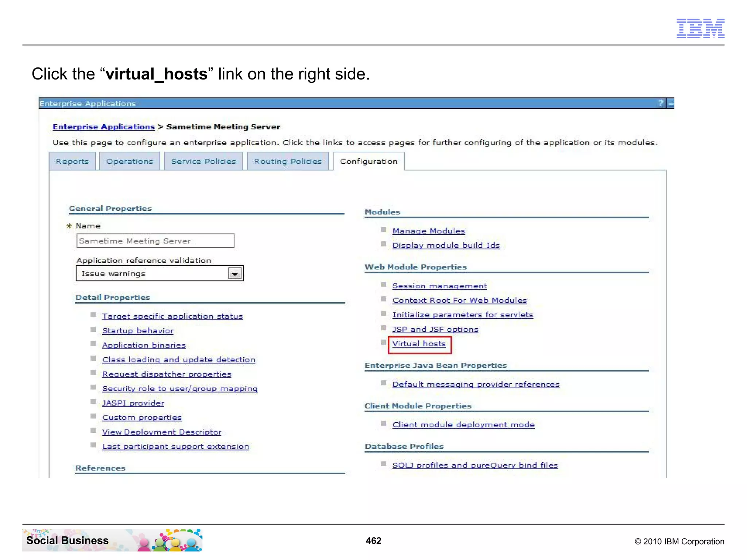
Task: Click the Virtual hosts link
Action: 419,344
